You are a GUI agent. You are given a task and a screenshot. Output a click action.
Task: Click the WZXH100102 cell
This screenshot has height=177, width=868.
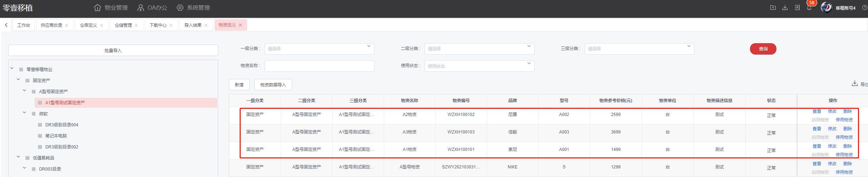[461, 115]
